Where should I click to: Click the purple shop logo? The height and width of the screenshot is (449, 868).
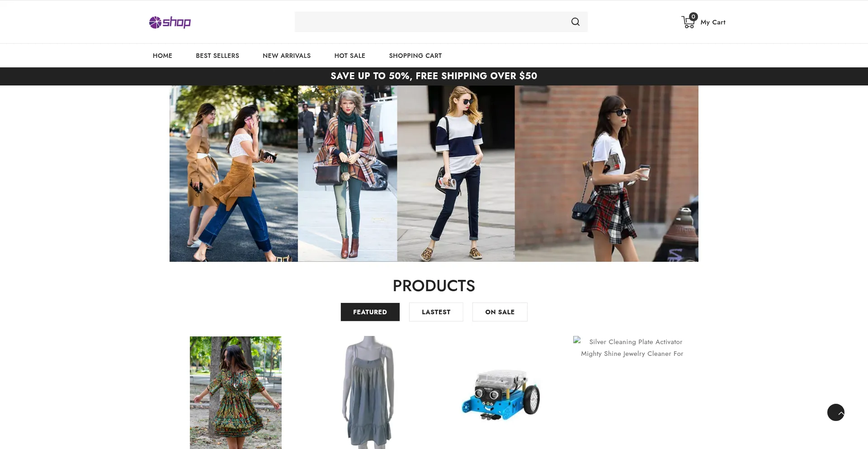[x=170, y=22]
